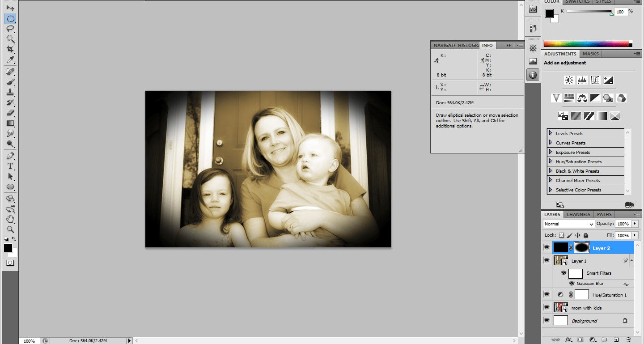The height and width of the screenshot is (344, 644).
Task: Switch to the Channels tab
Action: tap(578, 214)
